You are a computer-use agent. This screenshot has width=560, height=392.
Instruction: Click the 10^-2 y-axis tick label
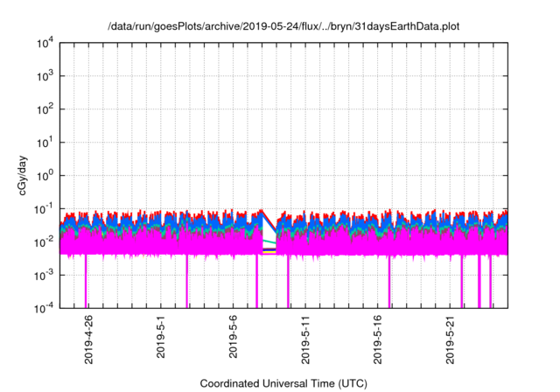(x=45, y=242)
